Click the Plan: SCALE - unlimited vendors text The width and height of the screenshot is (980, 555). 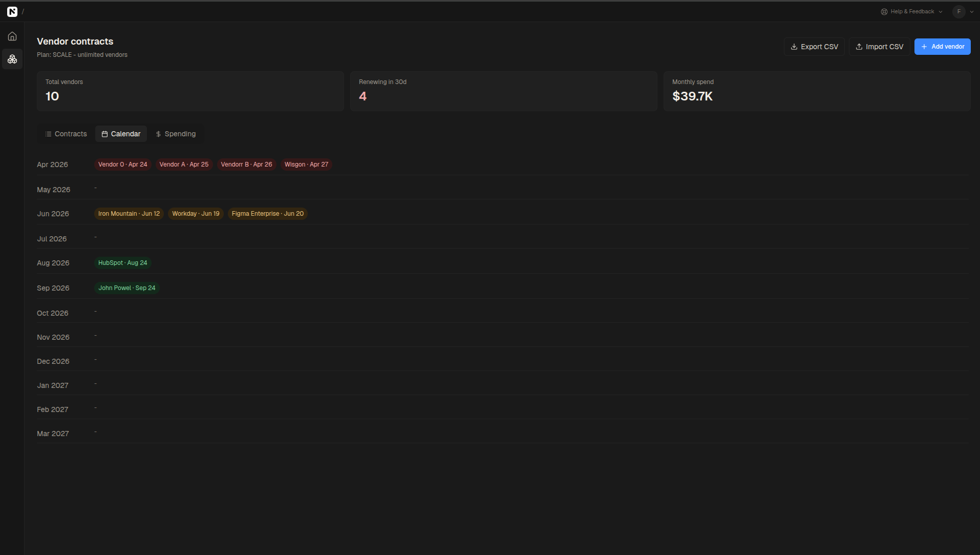pyautogui.click(x=82, y=55)
